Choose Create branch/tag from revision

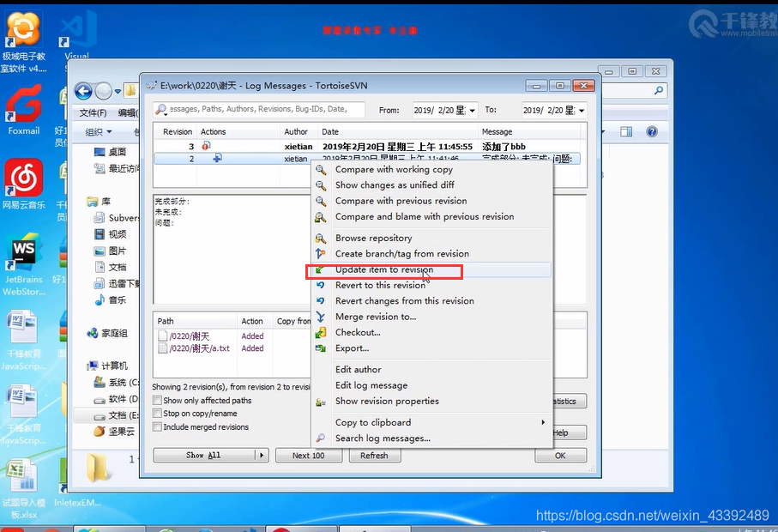click(402, 254)
